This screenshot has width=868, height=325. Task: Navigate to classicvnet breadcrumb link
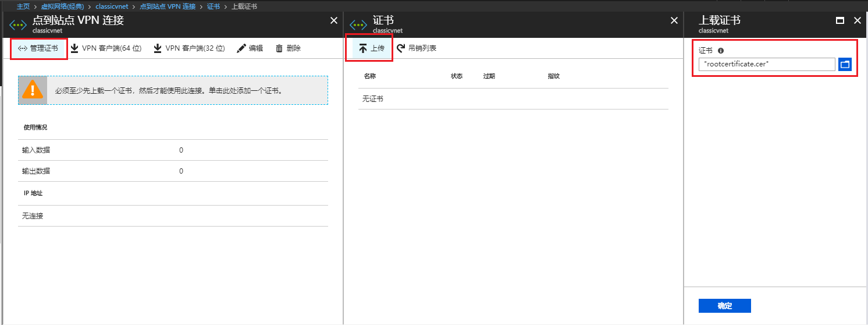(112, 6)
